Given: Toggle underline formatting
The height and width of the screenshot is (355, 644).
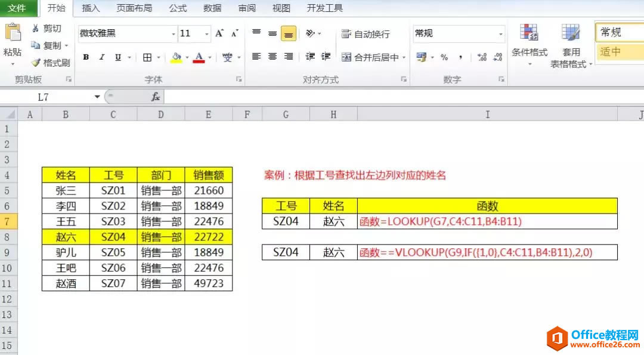Looking at the screenshot, I should click(x=118, y=57).
